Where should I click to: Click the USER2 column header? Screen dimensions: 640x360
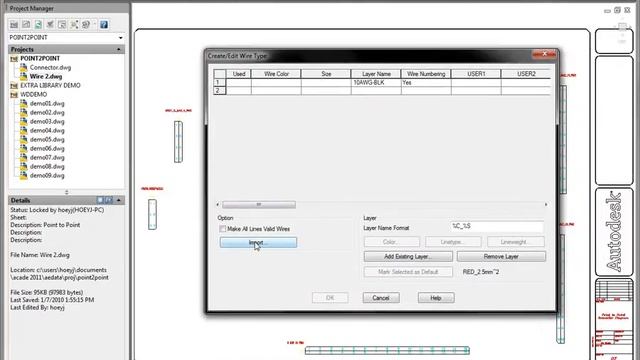click(x=526, y=74)
